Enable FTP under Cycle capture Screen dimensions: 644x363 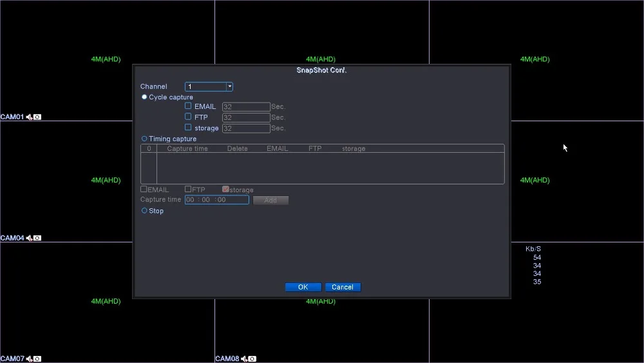point(188,117)
